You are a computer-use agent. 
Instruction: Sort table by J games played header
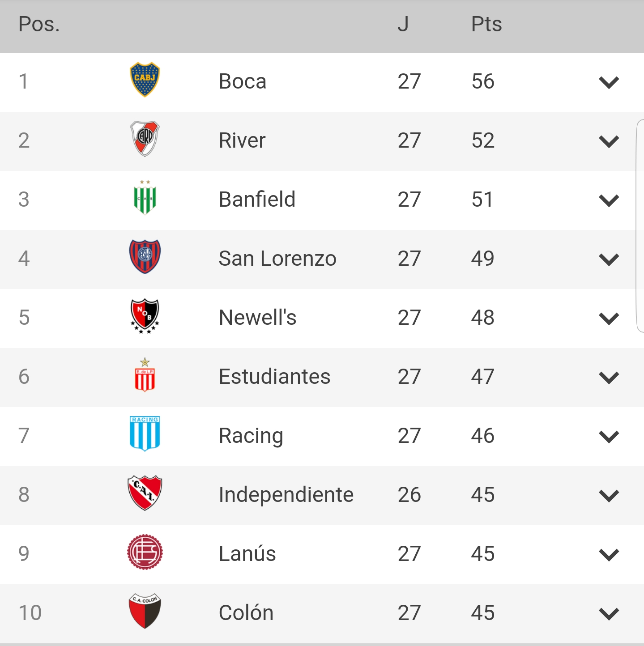coord(403,24)
